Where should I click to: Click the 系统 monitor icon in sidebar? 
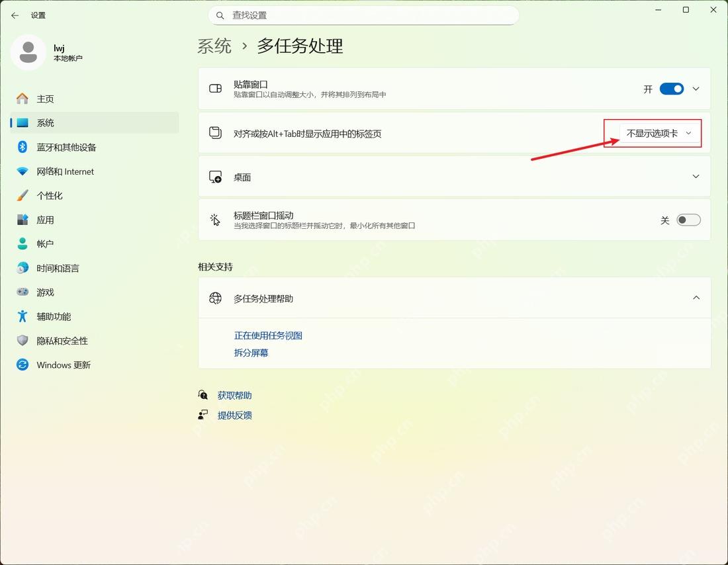23,122
